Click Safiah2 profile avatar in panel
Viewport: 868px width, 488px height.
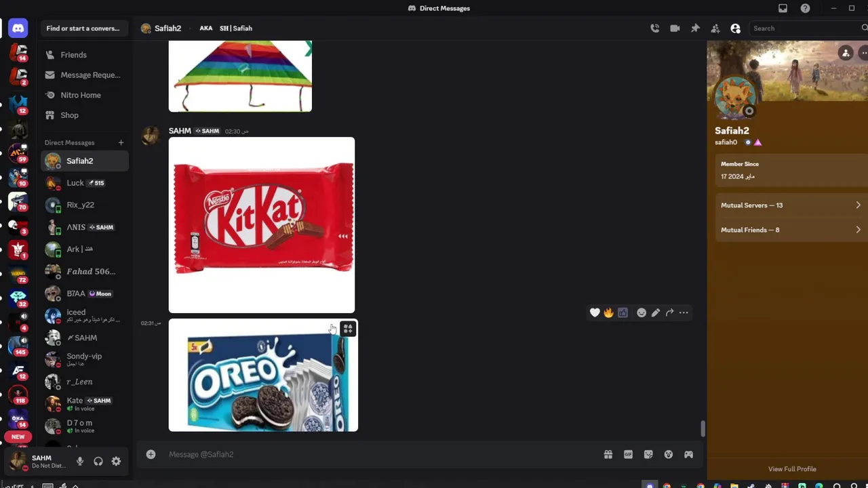tap(735, 98)
